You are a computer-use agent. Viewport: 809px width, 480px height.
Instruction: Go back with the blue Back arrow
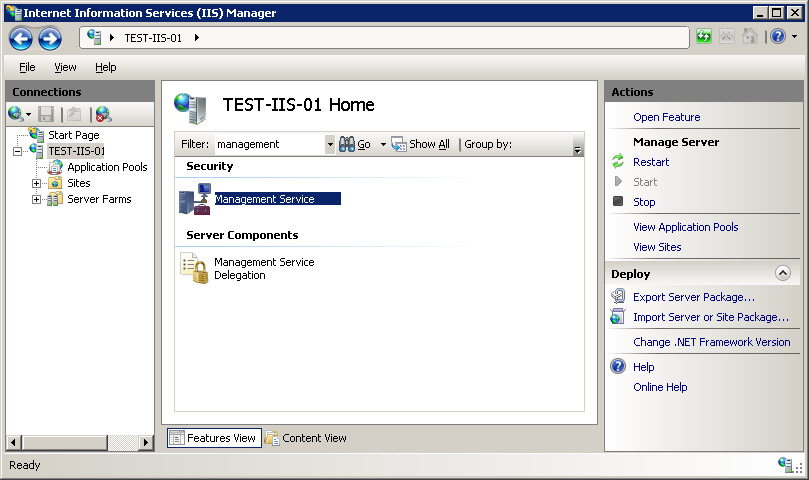point(21,39)
